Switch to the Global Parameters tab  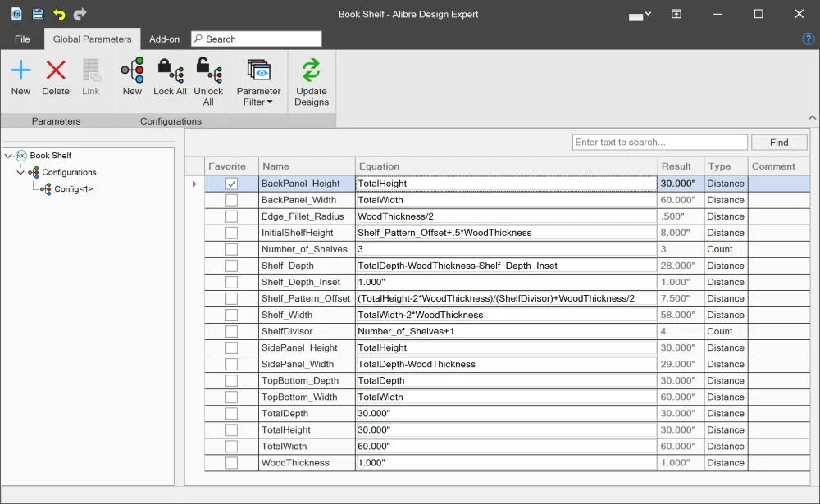pos(92,39)
